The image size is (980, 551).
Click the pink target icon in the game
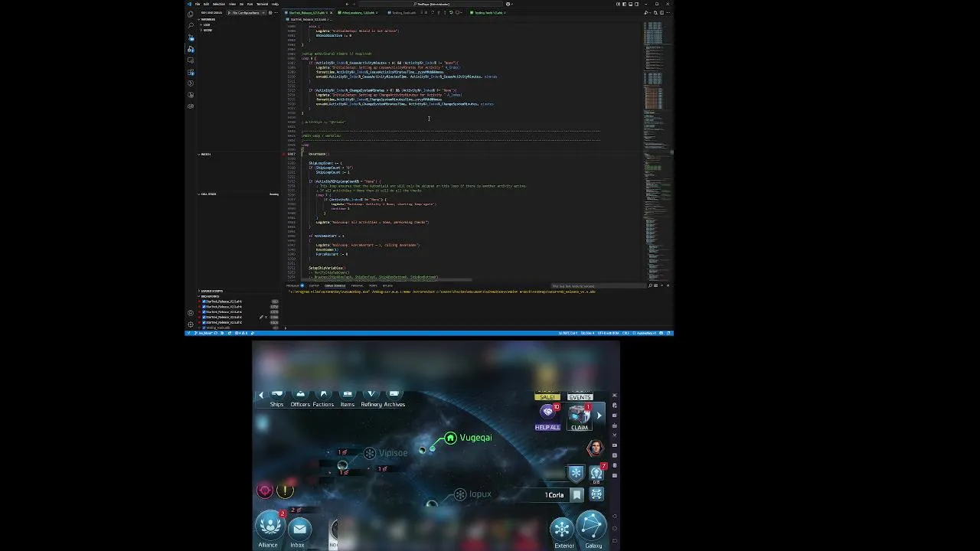(265, 491)
